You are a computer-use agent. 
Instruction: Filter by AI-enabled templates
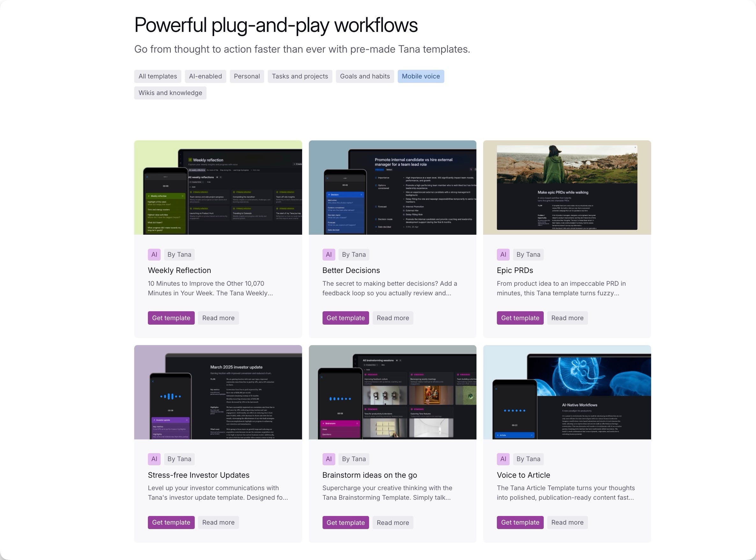pos(205,76)
